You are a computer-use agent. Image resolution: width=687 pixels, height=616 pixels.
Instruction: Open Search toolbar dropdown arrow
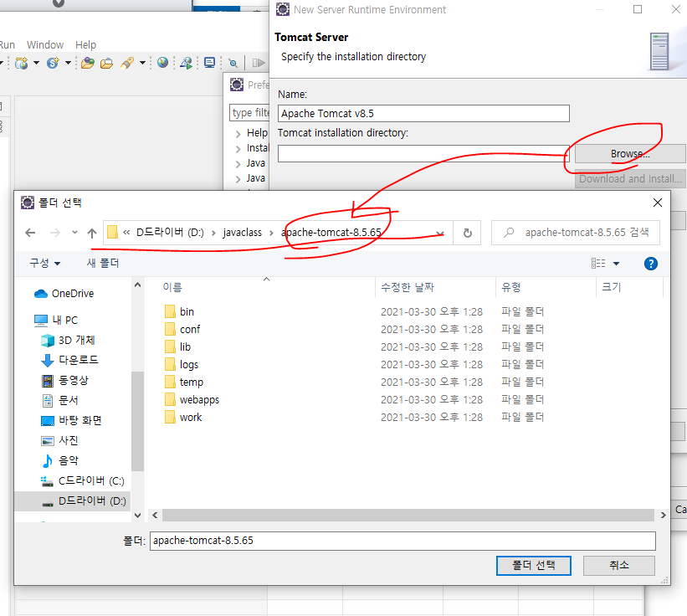[x=142, y=63]
